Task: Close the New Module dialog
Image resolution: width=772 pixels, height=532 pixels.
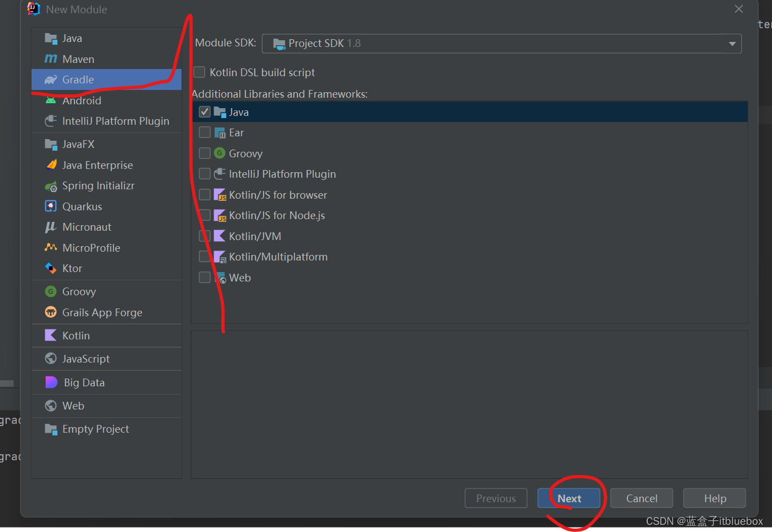Action: tap(739, 9)
